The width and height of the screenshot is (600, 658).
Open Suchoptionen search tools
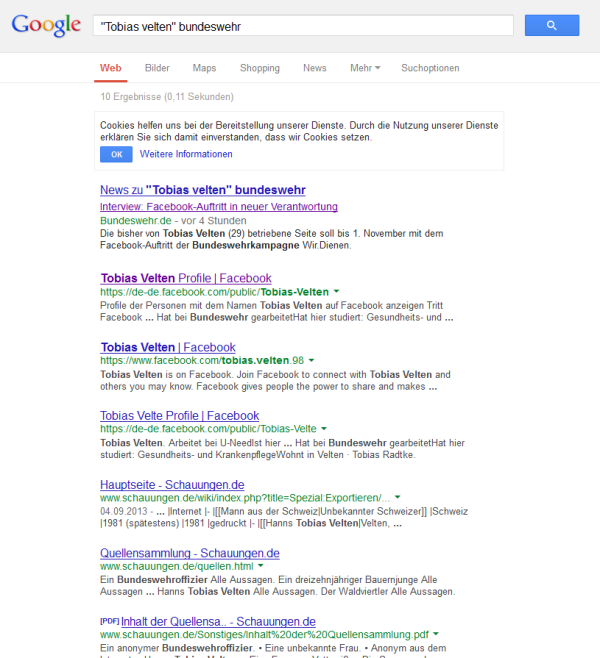[x=430, y=68]
